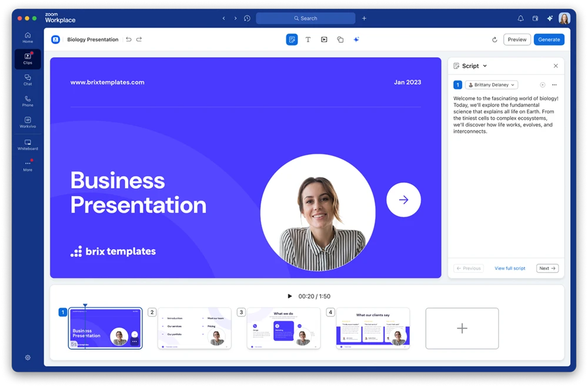Click the slide 1 duration 5s label
This screenshot has height=387, width=588.
(x=74, y=344)
